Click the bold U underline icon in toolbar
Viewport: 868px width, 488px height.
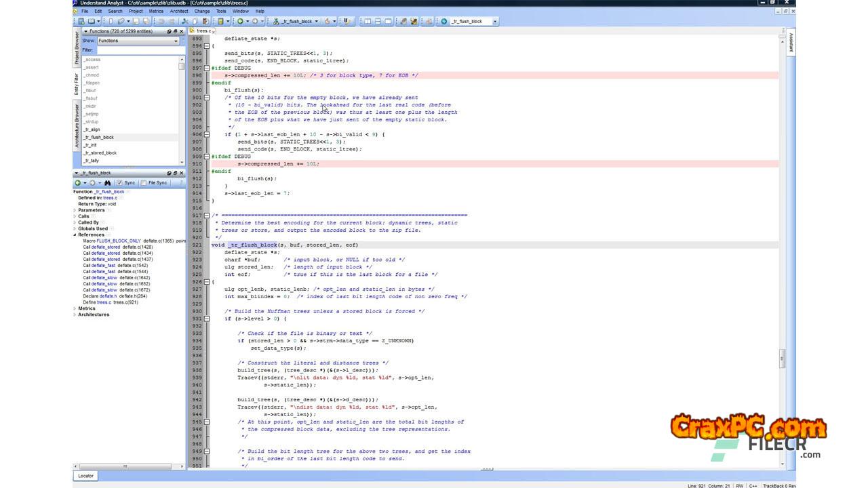click(x=347, y=22)
